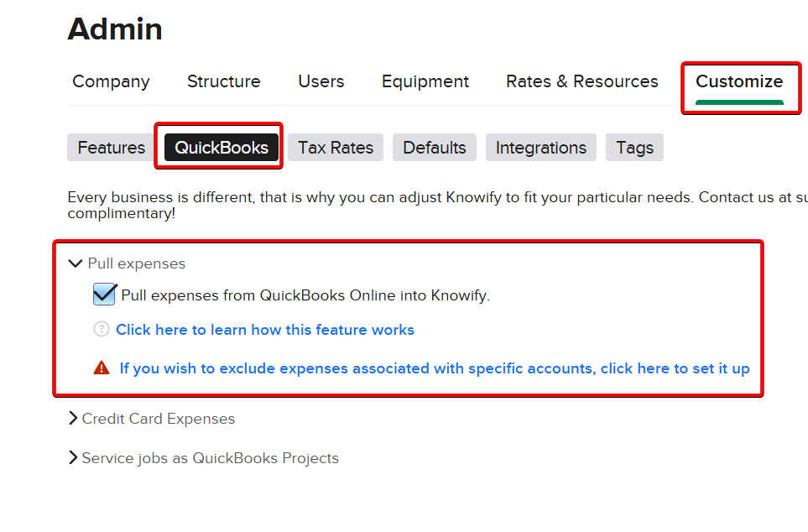Open the Defaults sub-tab
Viewport: 808px width, 532px height.
click(x=435, y=148)
